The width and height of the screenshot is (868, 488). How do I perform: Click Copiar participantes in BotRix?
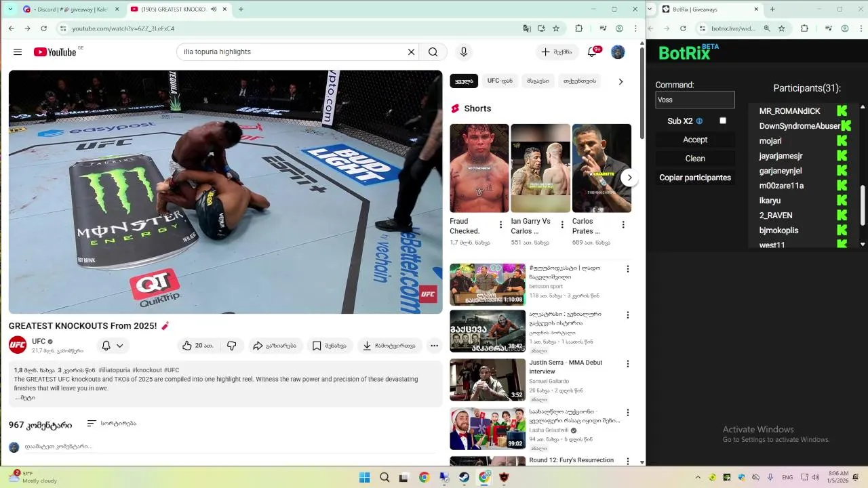[695, 178]
